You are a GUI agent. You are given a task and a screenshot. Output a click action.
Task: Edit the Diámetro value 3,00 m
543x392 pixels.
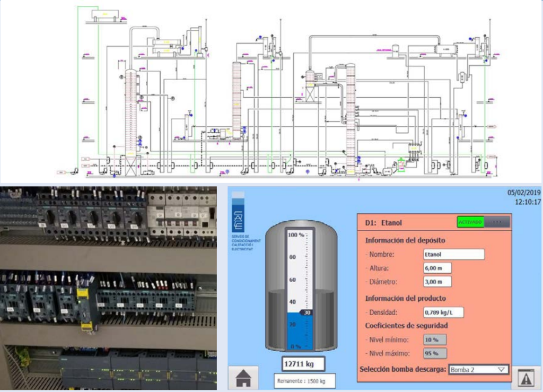tap(437, 282)
